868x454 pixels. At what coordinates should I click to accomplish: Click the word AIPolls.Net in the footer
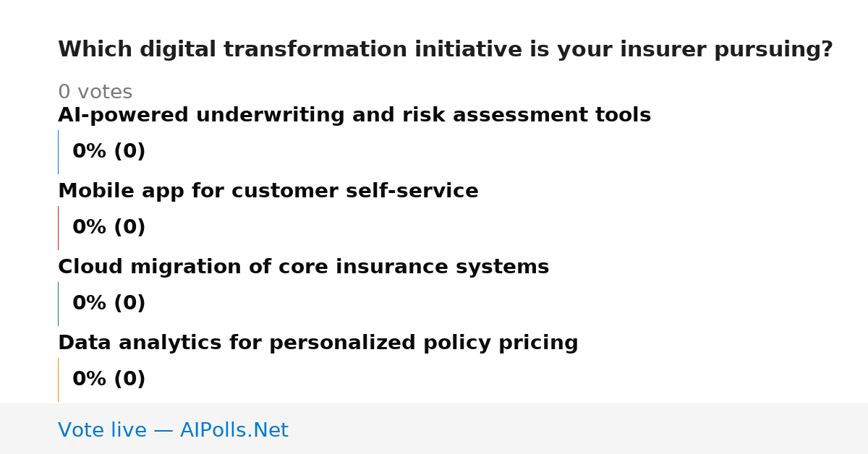[x=234, y=430]
